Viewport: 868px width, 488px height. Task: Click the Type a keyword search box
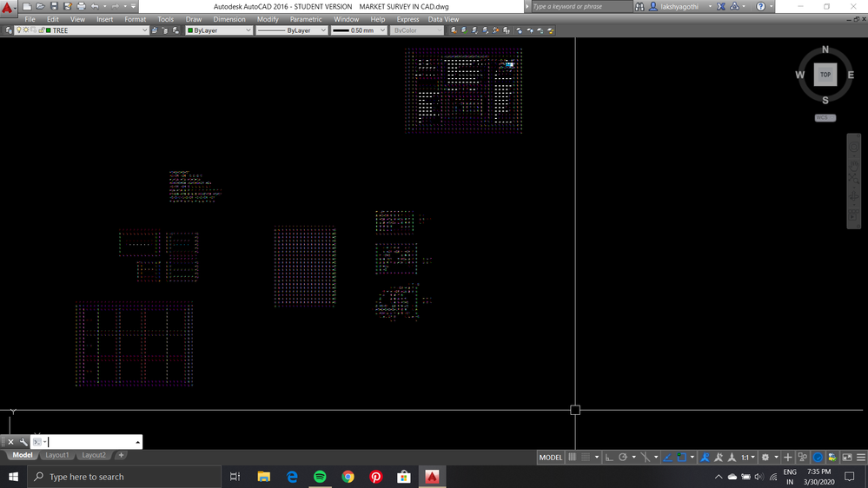click(x=581, y=7)
